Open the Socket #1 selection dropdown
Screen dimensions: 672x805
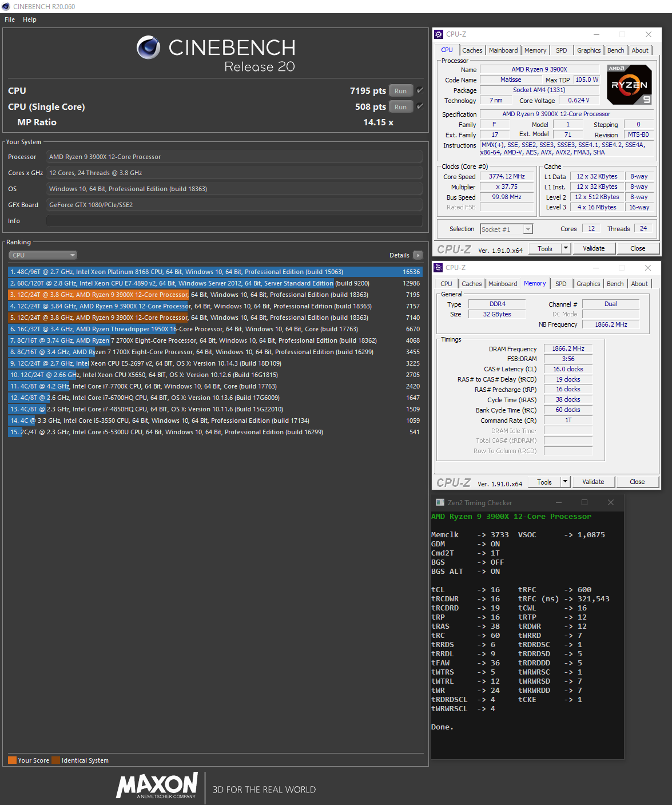[x=507, y=229]
